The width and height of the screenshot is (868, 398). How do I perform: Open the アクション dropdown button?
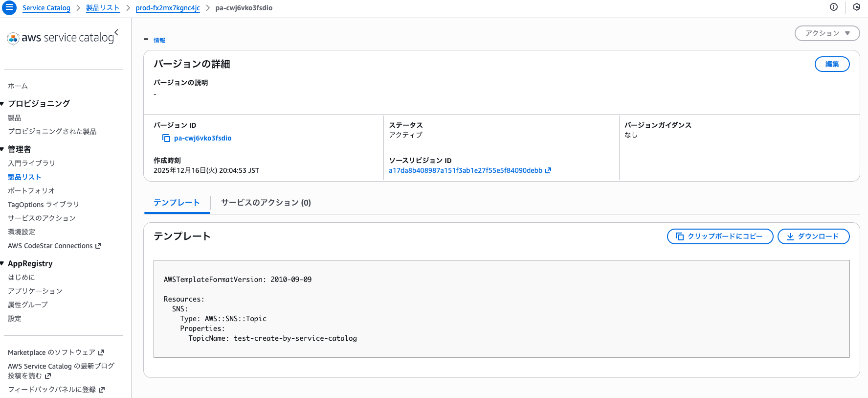click(827, 33)
